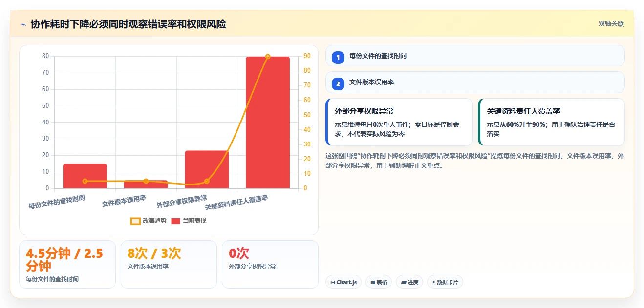Click the orange 改善趋势 legend swatch
Viewport: 644px width, 308px height.
coord(135,221)
